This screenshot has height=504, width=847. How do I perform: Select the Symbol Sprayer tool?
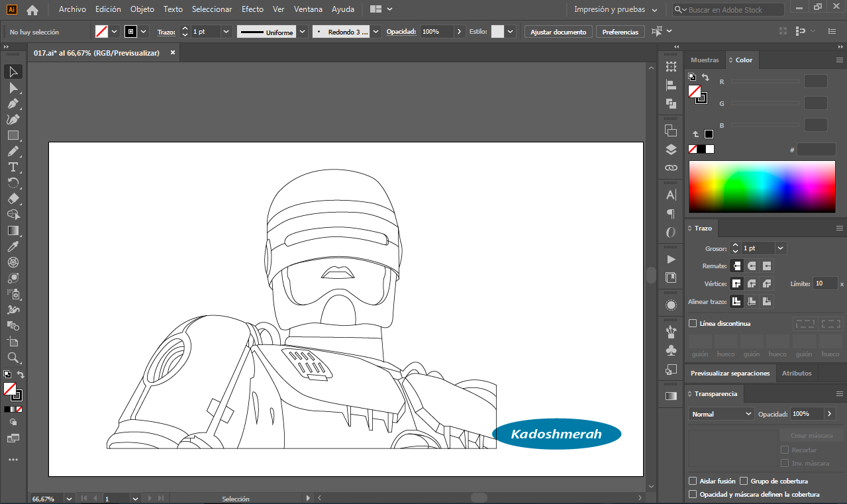pyautogui.click(x=13, y=294)
